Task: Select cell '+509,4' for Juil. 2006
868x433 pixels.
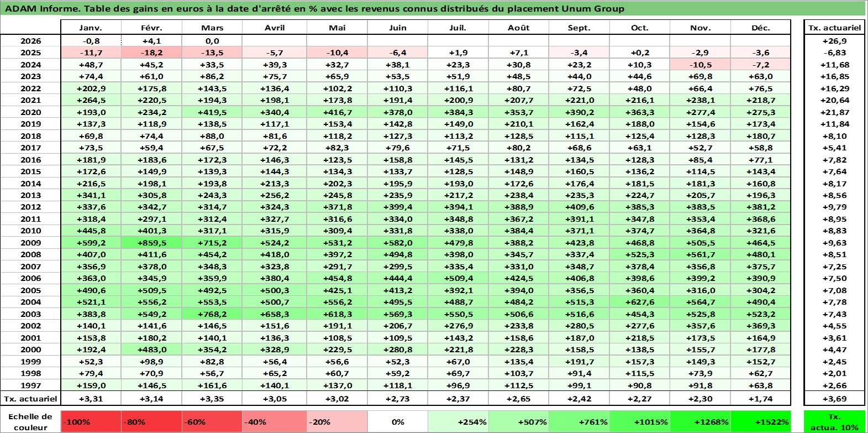Action: point(458,278)
